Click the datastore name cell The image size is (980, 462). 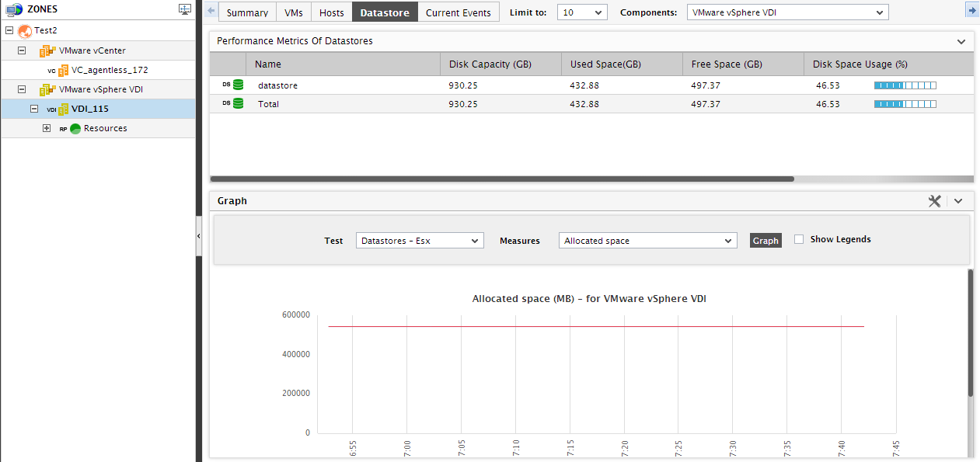point(277,85)
